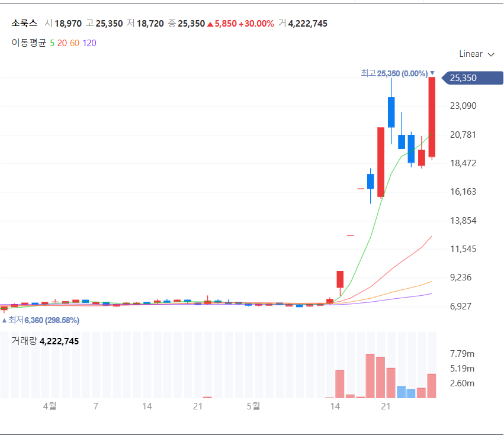
Task: Open the Linear scale dropdown
Action: tap(476, 54)
